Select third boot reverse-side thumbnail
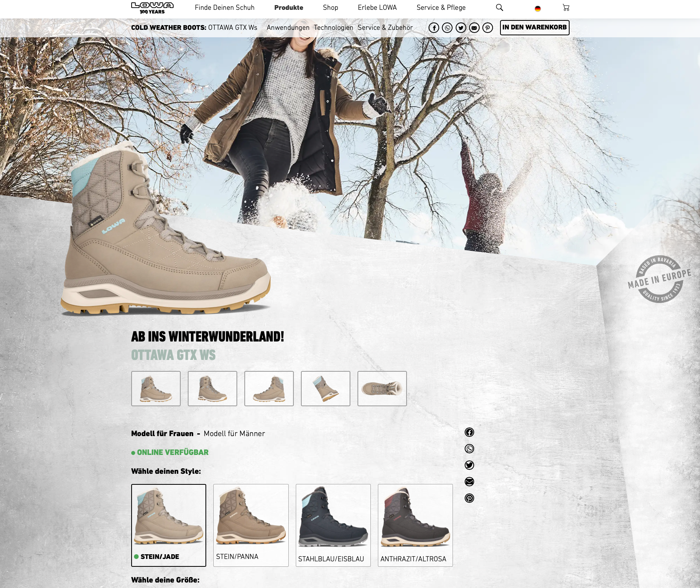This screenshot has width=700, height=588. [x=269, y=389]
